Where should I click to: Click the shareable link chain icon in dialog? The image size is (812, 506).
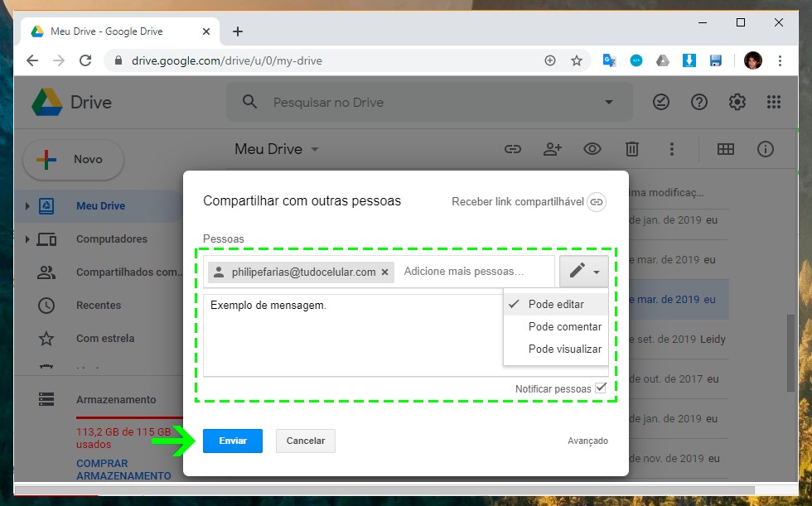(597, 202)
